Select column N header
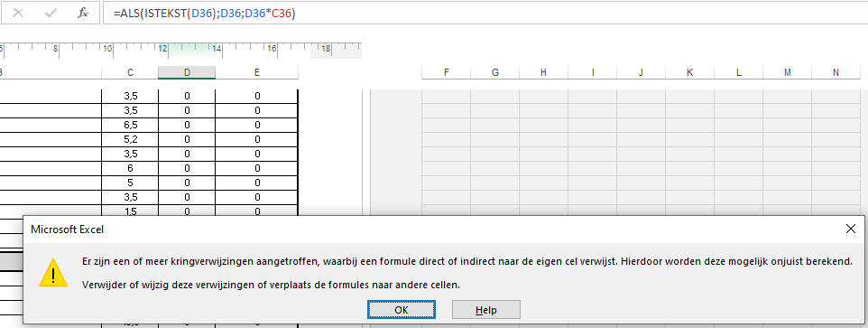The width and height of the screenshot is (868, 328). [836, 72]
